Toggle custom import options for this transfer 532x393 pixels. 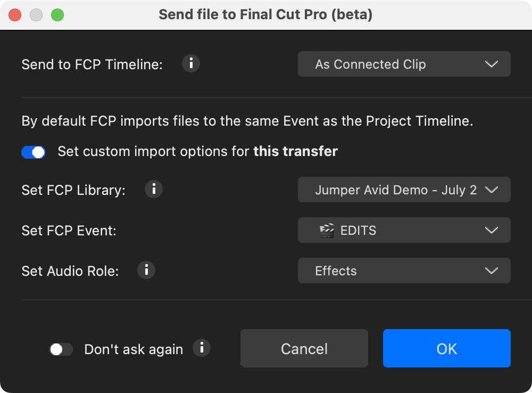click(34, 152)
